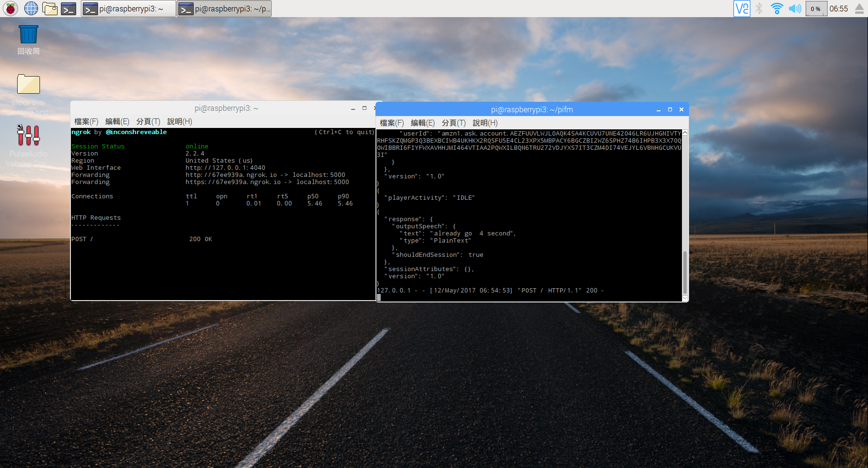Click the 'already go 4 second' text line
This screenshot has height=468, width=868.
[458, 234]
